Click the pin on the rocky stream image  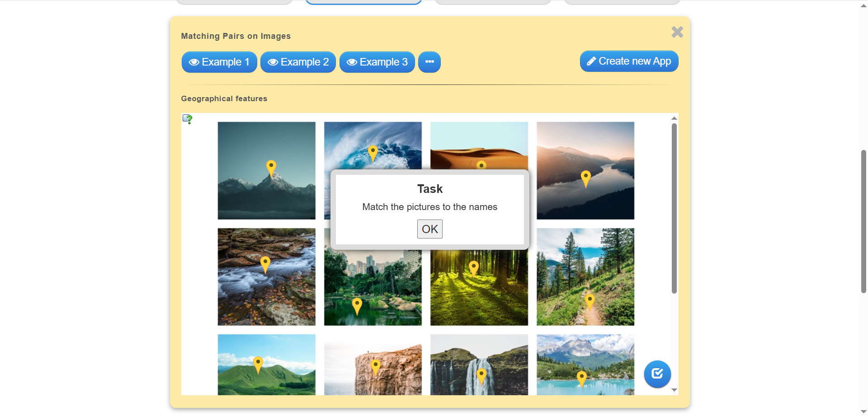pos(265,264)
